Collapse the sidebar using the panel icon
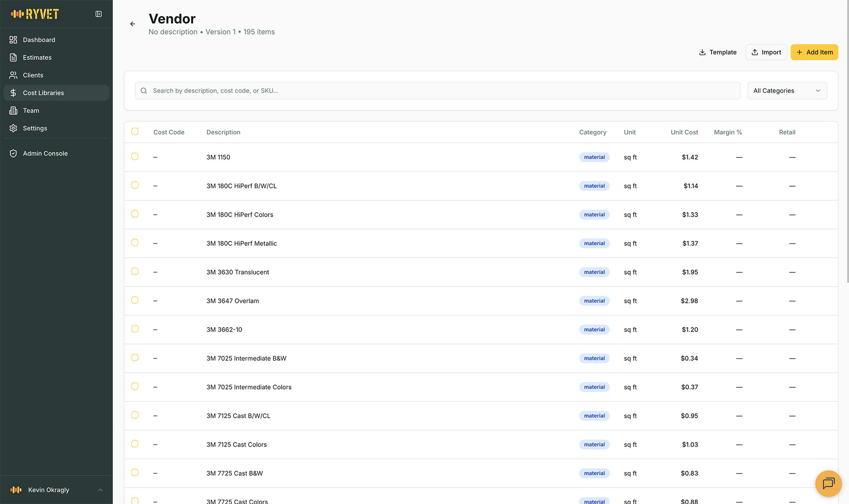 (98, 13)
